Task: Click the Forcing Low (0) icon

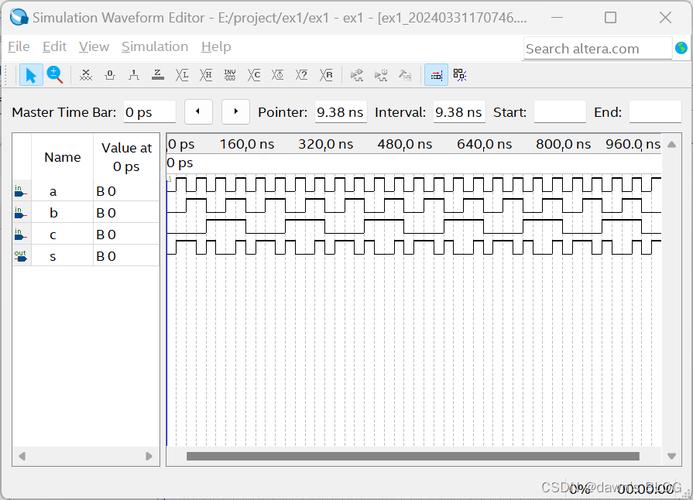Action: 110,75
